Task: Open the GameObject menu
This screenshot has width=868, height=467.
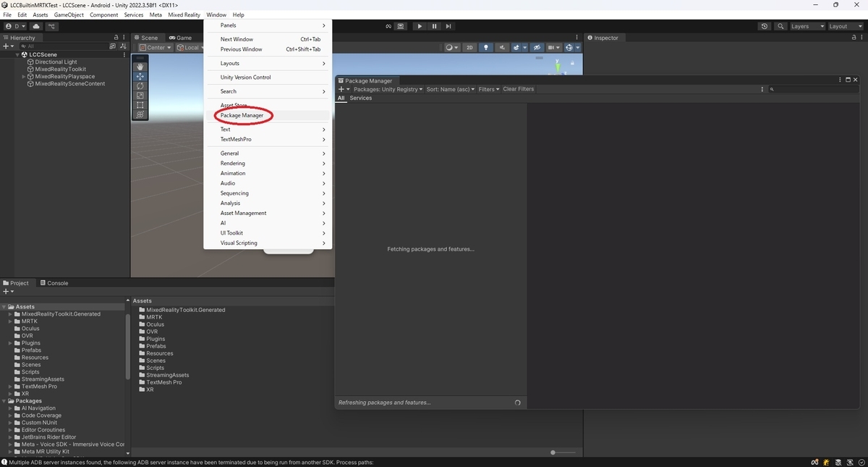Action: [69, 14]
